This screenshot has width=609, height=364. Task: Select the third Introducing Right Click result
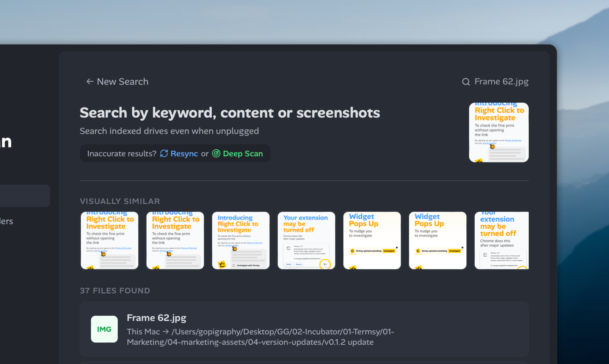click(241, 240)
